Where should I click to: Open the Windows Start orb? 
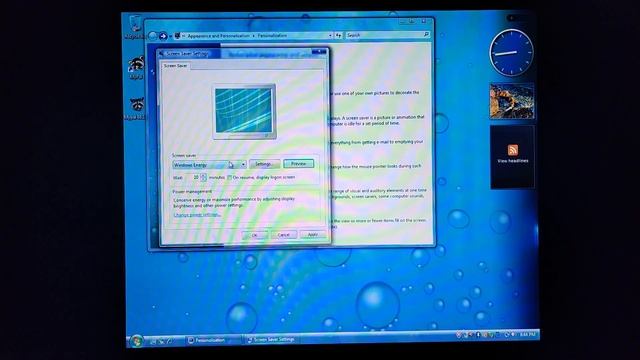137,341
